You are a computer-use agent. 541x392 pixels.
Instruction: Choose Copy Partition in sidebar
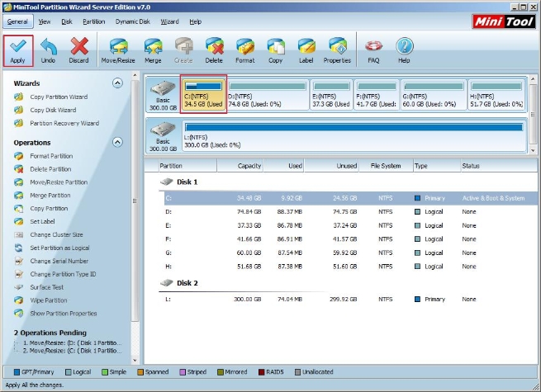click(x=49, y=208)
